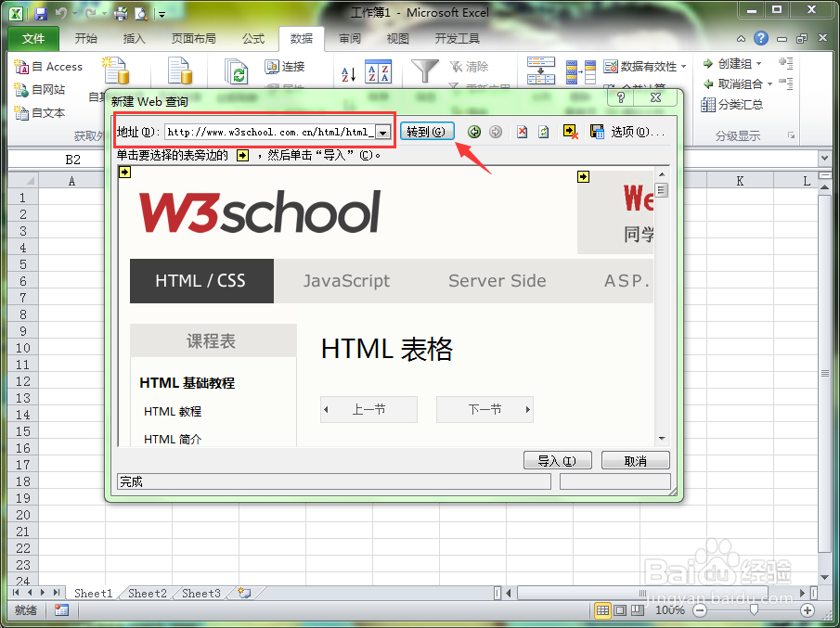Screen dimensions: 840x628
Task: Click the print preview icon in title bar
Action: pos(140,13)
